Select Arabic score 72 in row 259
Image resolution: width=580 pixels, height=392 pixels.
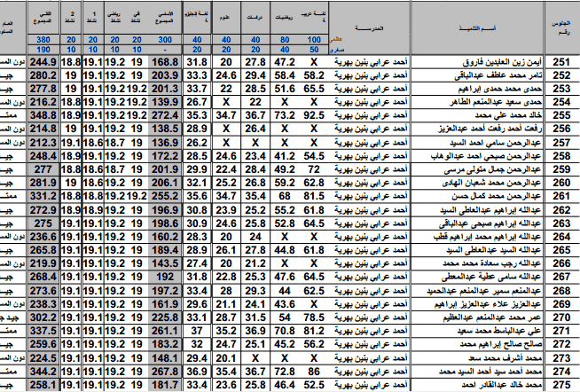(314, 169)
